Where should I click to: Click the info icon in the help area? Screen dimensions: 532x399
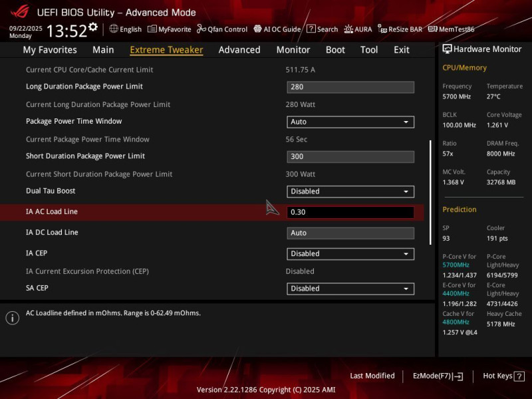tap(13, 318)
